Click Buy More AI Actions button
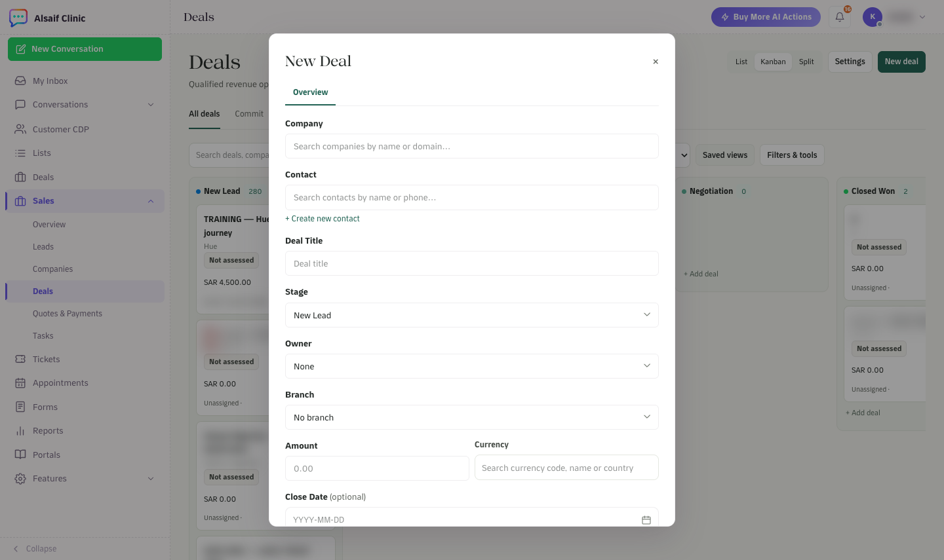This screenshot has height=560, width=944. (766, 17)
